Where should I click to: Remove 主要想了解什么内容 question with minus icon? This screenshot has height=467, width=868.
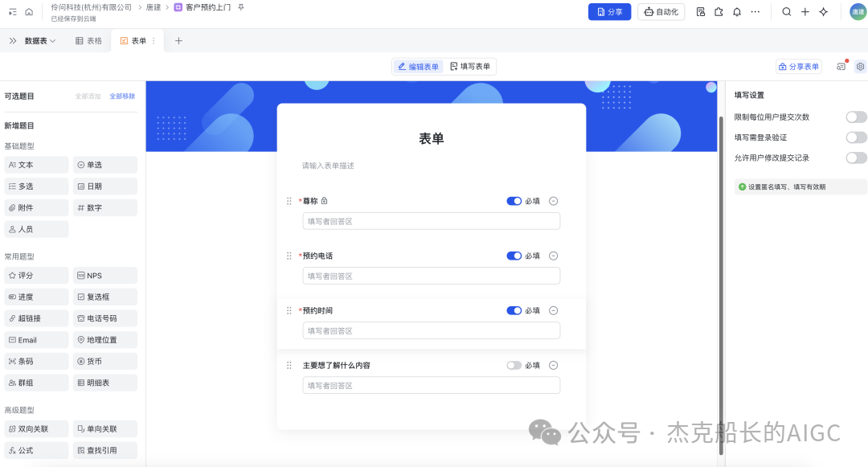[553, 365]
